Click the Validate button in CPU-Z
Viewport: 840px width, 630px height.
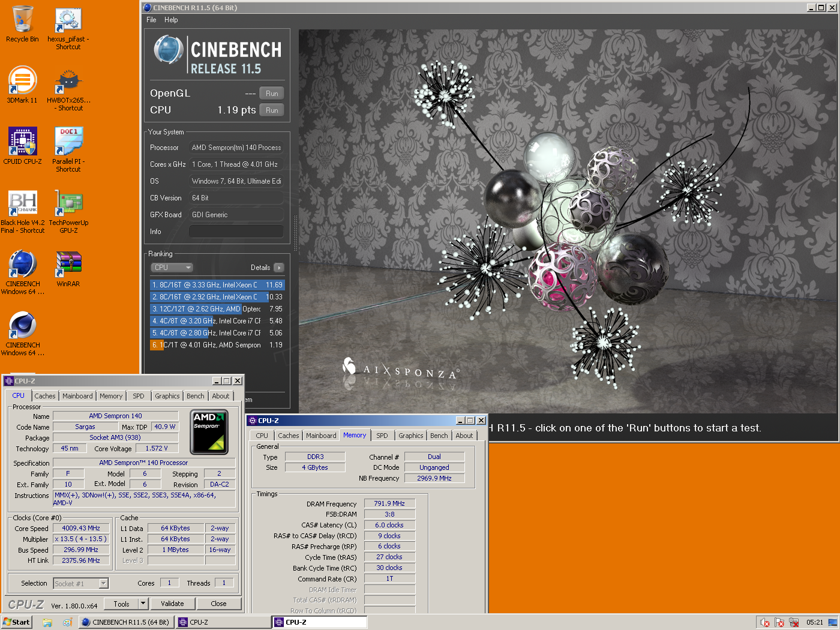[172, 604]
